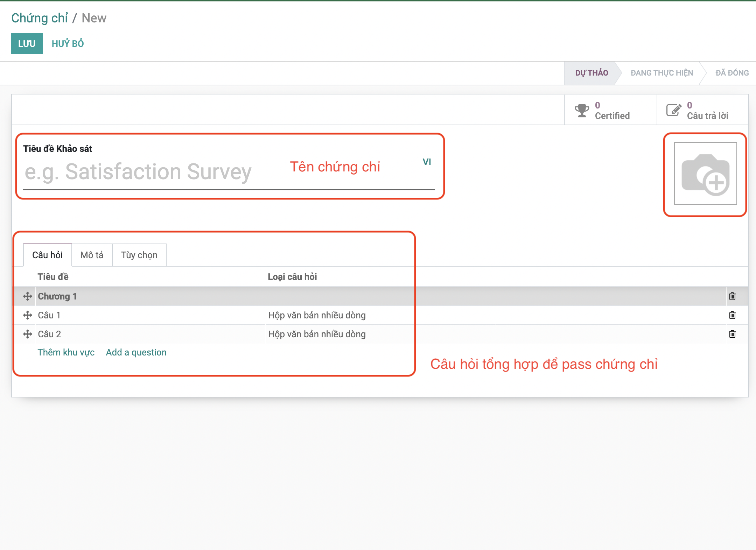Click camera placeholder to upload image

pyautogui.click(x=705, y=174)
